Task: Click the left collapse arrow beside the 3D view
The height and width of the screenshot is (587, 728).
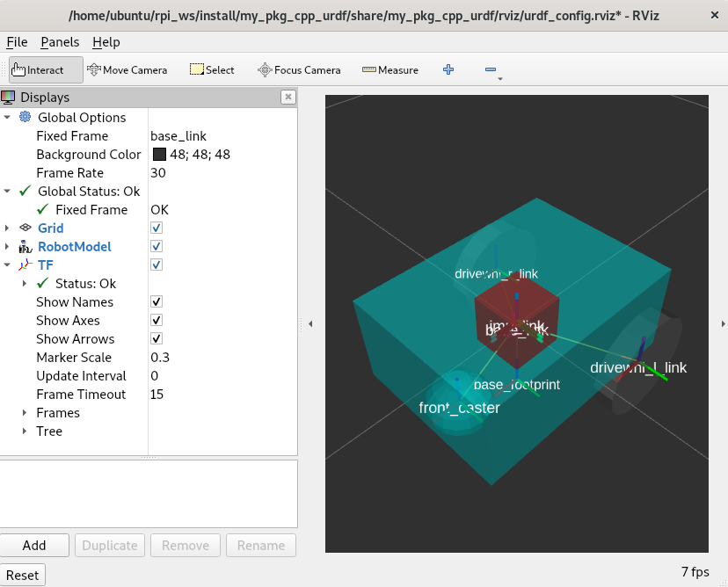Action: (x=310, y=324)
